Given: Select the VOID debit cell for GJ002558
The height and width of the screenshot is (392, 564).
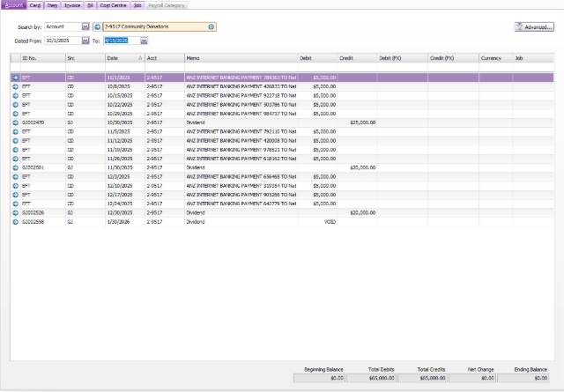Looking at the screenshot, I should point(330,222).
